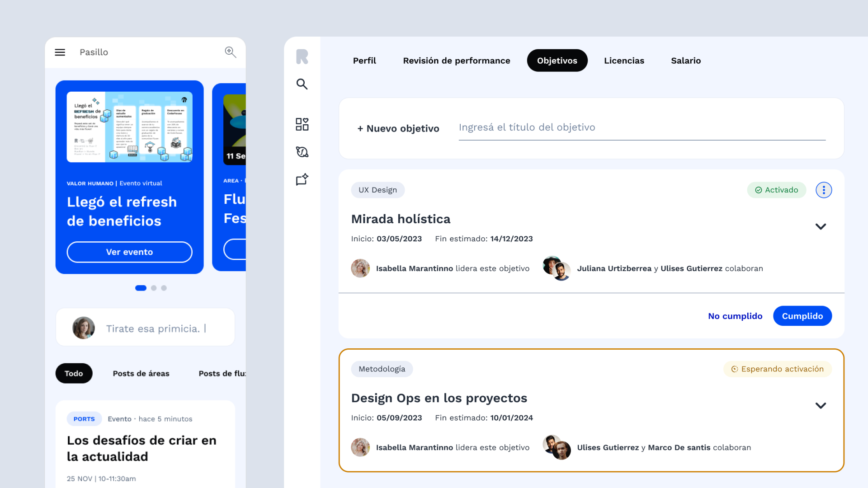
Task: Select the Todo filter chip
Action: click(74, 373)
